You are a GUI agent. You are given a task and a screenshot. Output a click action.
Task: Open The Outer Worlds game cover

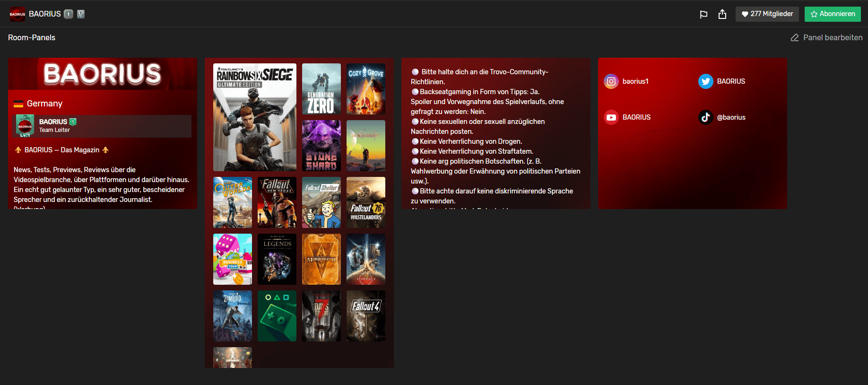pos(233,202)
